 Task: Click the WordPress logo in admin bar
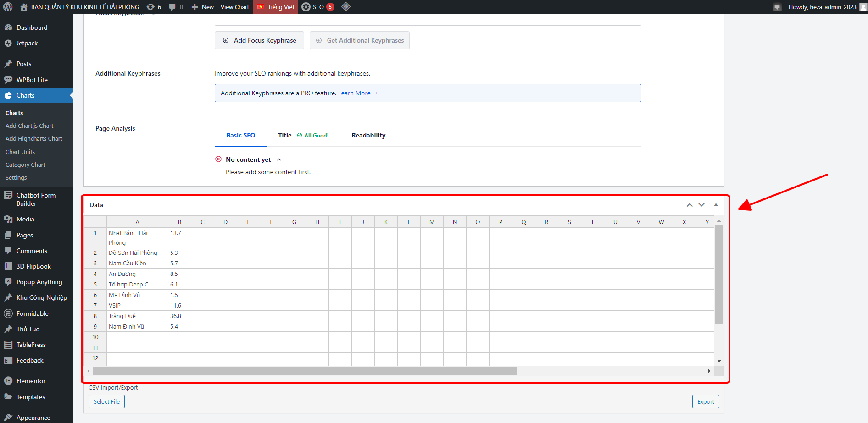click(8, 7)
